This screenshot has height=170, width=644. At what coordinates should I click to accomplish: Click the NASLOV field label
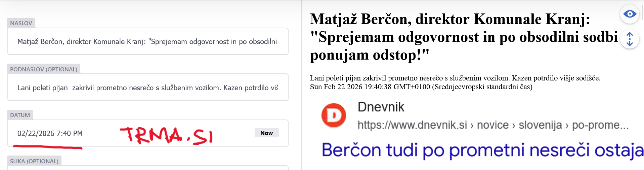point(21,23)
